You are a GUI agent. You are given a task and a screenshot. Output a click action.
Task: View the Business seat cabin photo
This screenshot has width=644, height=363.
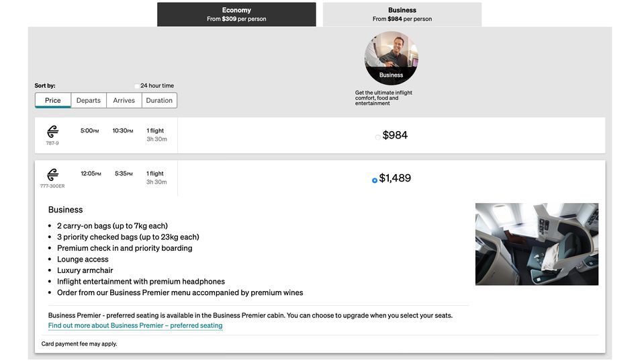pyautogui.click(x=537, y=244)
